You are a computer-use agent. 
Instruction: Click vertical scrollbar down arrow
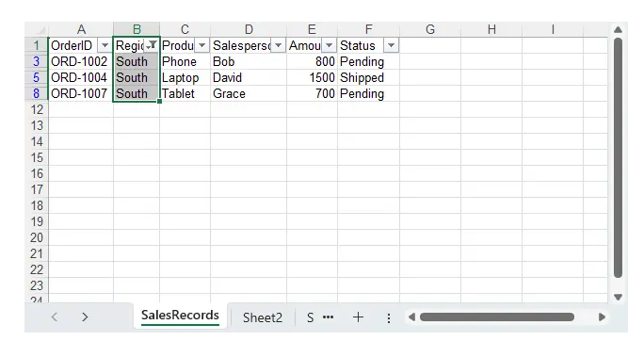tap(618, 297)
